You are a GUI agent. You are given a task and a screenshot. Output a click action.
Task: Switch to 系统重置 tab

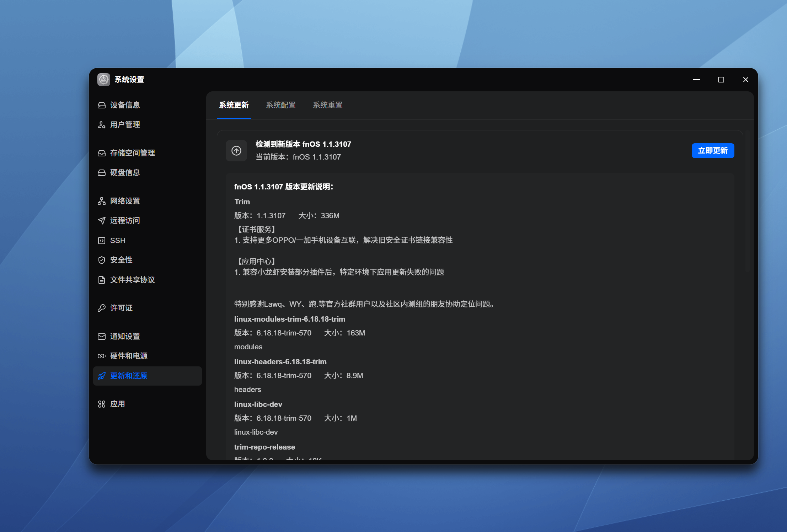(328, 105)
